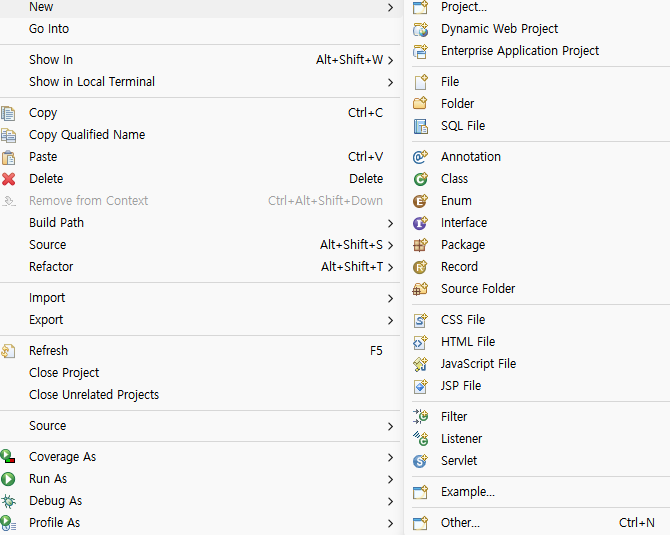Click the Run As green play icon
This screenshot has width=670, height=535.
(x=8, y=479)
